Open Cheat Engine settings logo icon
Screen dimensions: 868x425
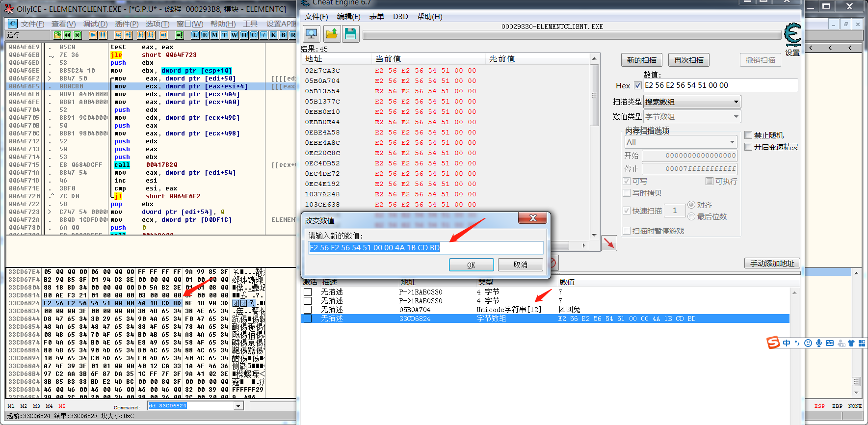pos(792,35)
